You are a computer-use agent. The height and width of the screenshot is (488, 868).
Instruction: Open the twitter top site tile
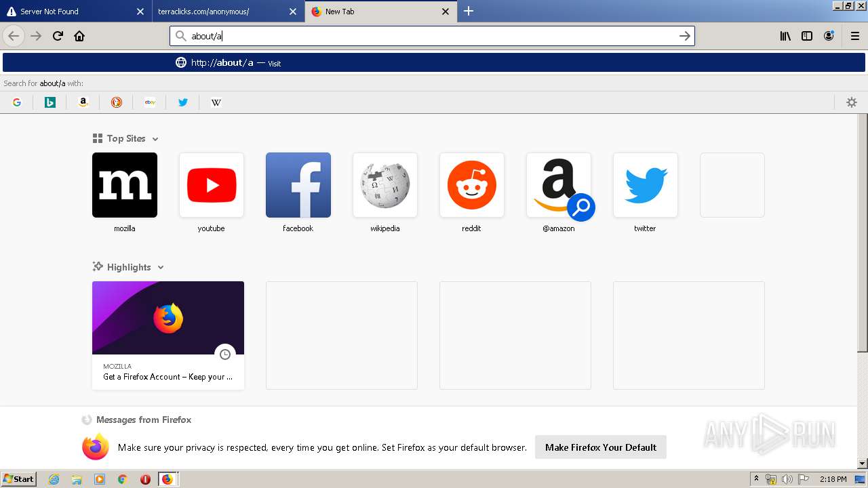[x=646, y=185]
